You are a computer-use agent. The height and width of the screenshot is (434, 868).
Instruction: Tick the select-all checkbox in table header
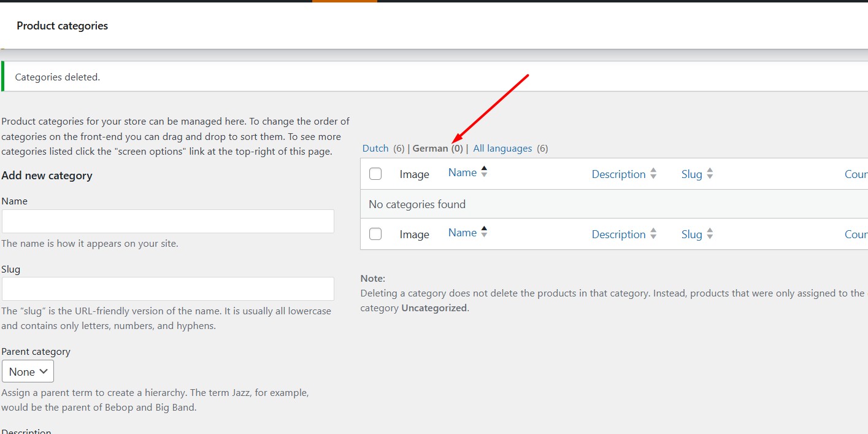pyautogui.click(x=375, y=174)
